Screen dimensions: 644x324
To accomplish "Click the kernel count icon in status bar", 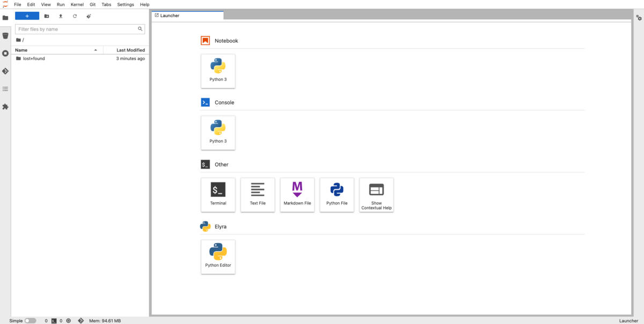I will (x=69, y=321).
